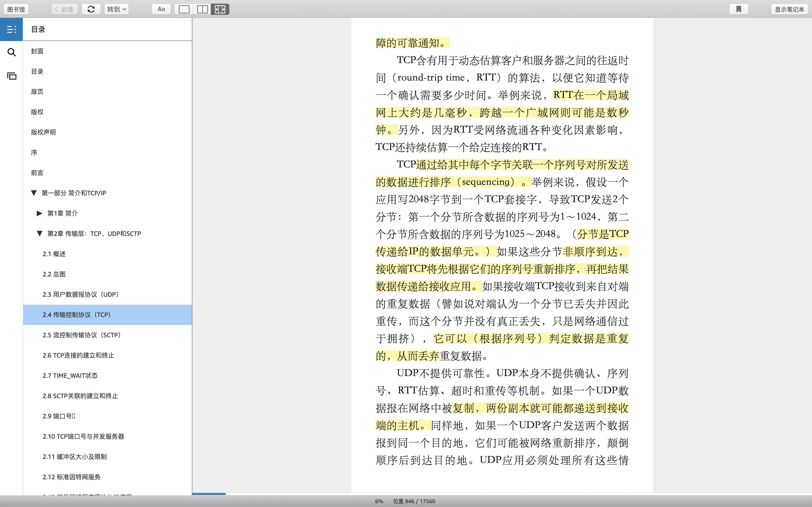Click the sync refresh icon

[91, 9]
